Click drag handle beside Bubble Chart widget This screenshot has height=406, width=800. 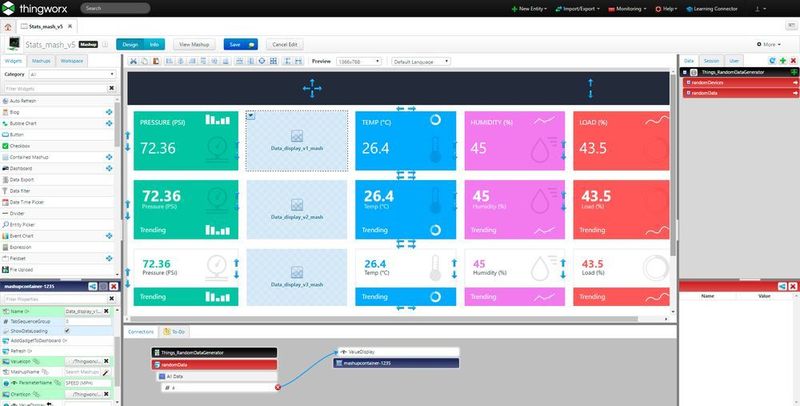point(109,123)
